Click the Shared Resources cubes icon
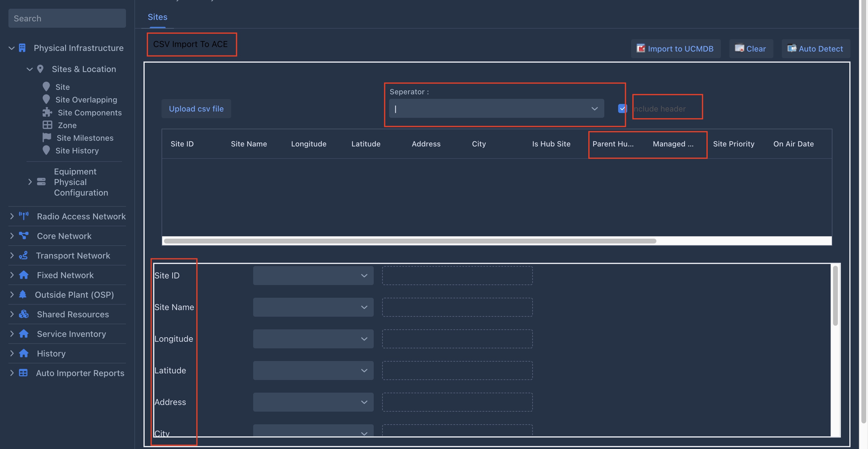 click(24, 314)
